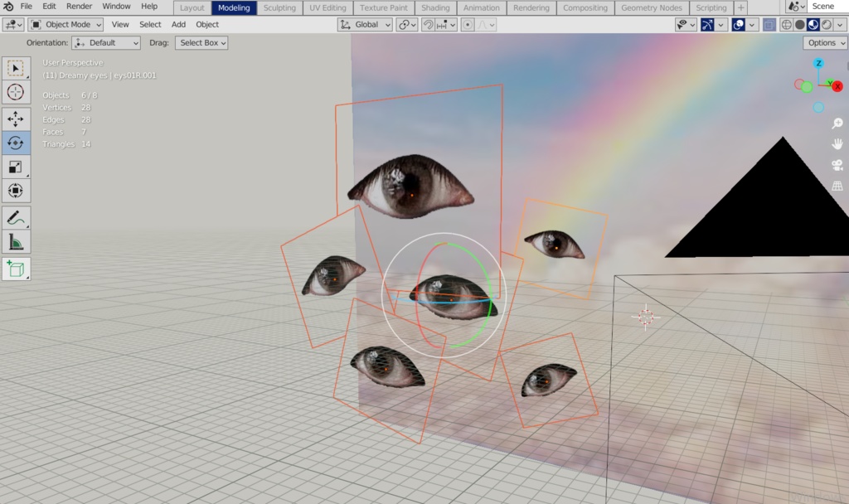Screen dimensions: 849x504
Task: Select the Measure tool
Action: (16, 242)
